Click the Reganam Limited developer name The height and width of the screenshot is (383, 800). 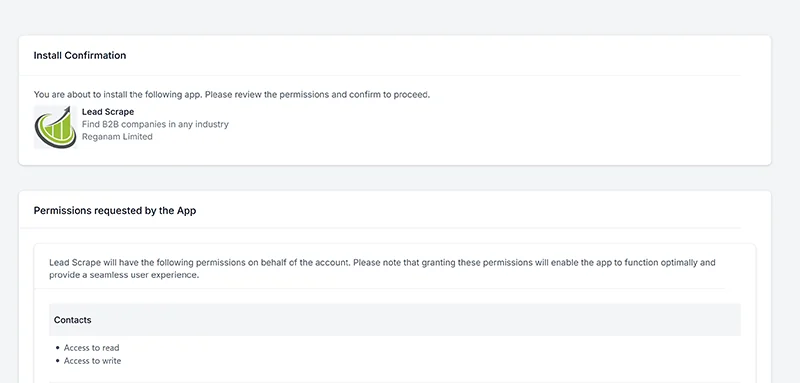pyautogui.click(x=117, y=137)
